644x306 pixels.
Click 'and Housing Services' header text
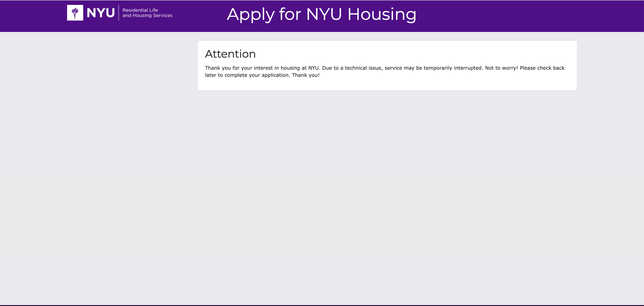pyautogui.click(x=147, y=15)
